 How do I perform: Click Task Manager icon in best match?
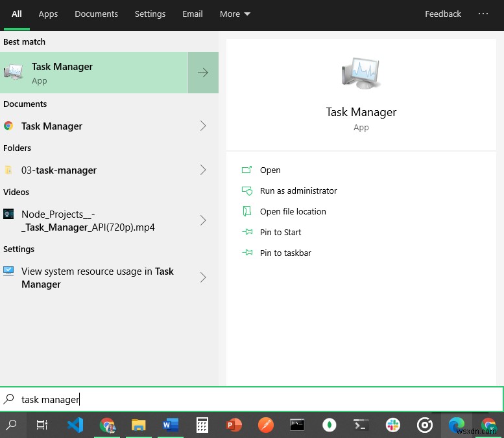tap(14, 73)
